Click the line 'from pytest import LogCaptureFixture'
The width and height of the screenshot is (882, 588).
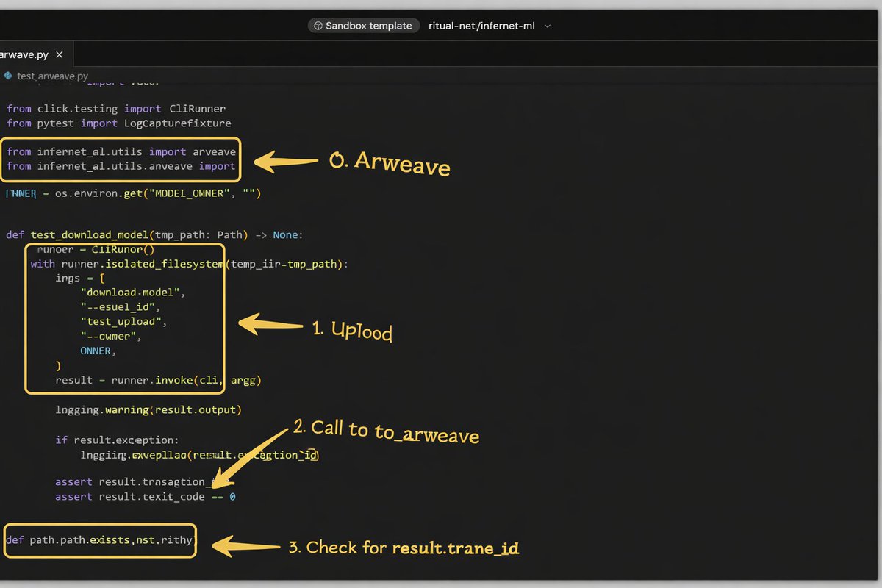click(119, 123)
